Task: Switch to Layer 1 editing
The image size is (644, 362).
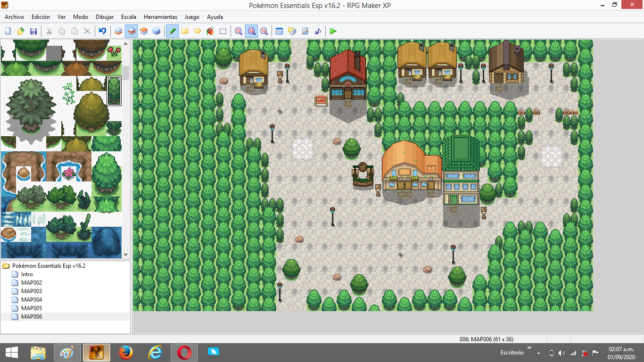Action: point(118,31)
